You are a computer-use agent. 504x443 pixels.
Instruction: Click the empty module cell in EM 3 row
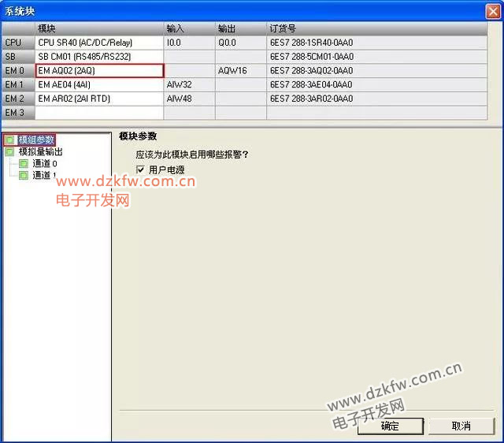(99, 113)
